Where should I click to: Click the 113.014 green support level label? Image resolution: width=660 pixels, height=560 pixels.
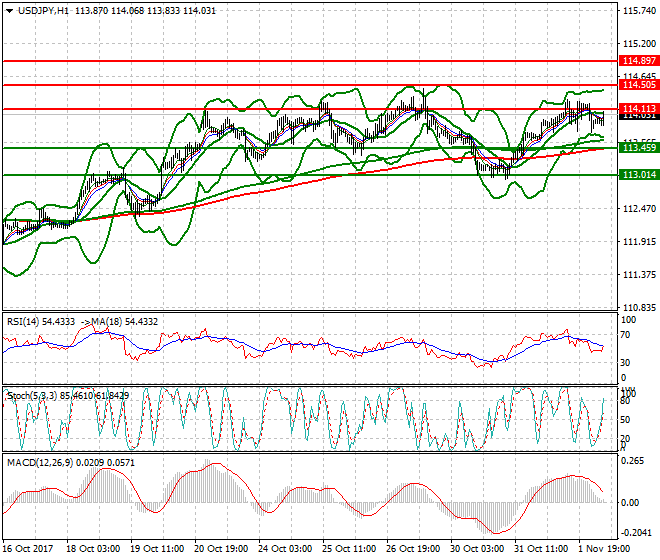[x=639, y=175]
